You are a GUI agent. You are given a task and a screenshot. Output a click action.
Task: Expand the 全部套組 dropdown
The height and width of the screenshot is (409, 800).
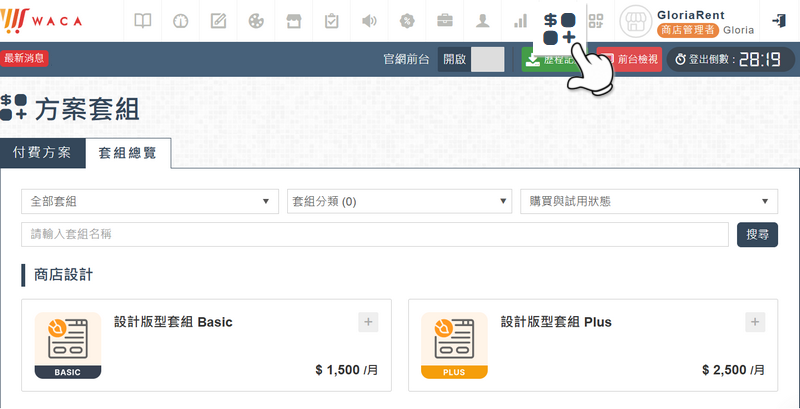pos(150,201)
